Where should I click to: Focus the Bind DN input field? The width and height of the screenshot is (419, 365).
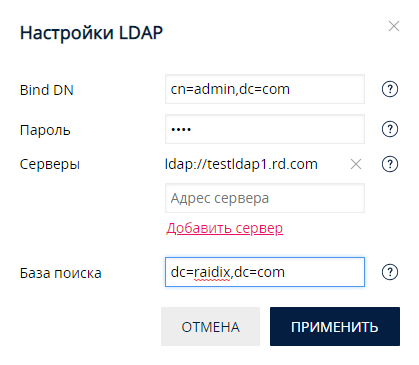coord(265,89)
